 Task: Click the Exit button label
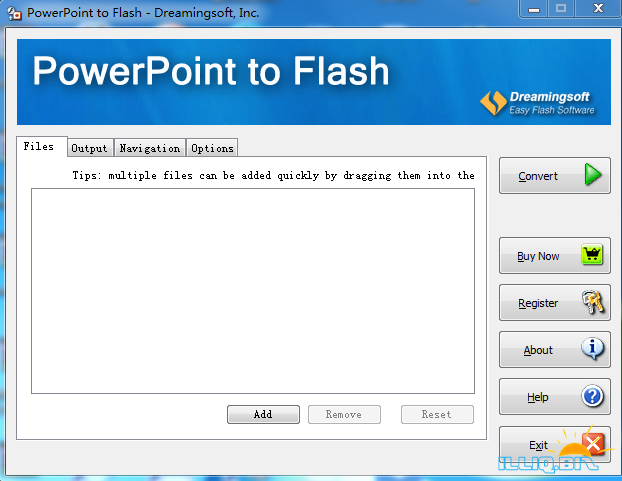point(538,445)
